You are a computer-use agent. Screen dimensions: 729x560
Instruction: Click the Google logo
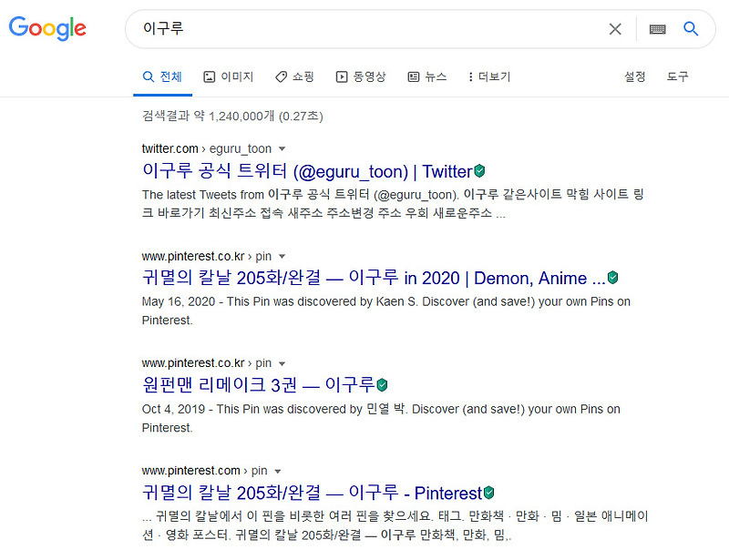[47, 28]
